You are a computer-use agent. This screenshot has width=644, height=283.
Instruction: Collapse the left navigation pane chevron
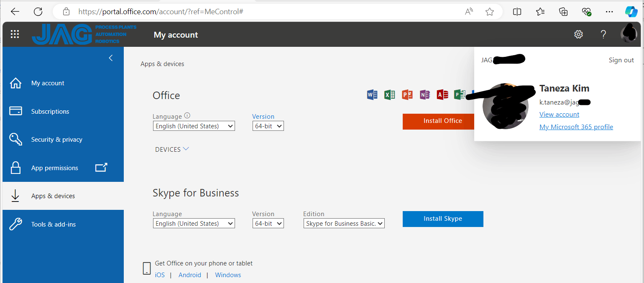(x=111, y=58)
